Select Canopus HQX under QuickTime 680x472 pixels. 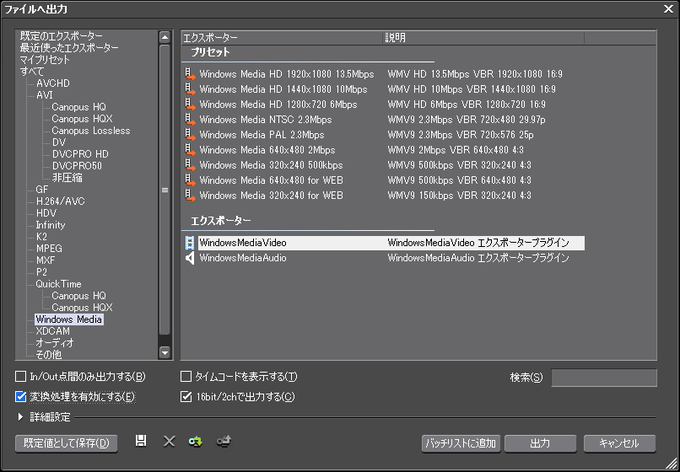82,308
